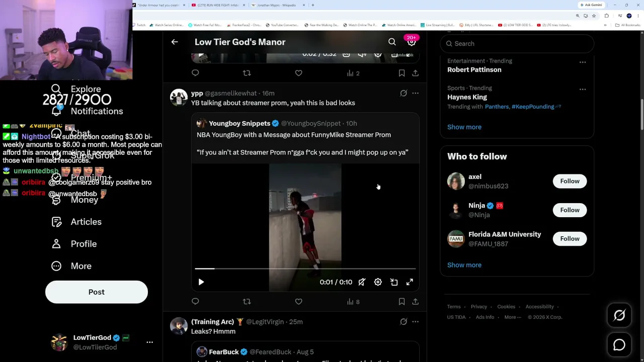Viewport: 644px width, 362px height.
Task: Bookmark the post with 2 views
Action: (x=401, y=73)
